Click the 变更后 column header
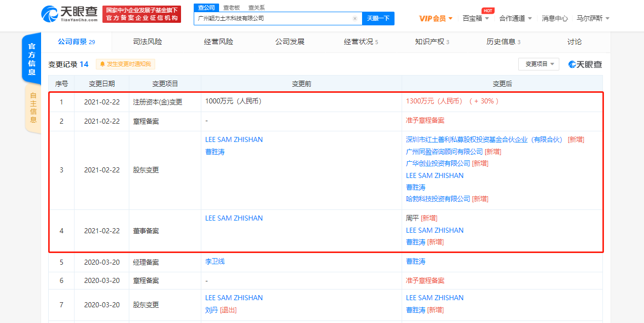The image size is (644, 323). tap(502, 84)
